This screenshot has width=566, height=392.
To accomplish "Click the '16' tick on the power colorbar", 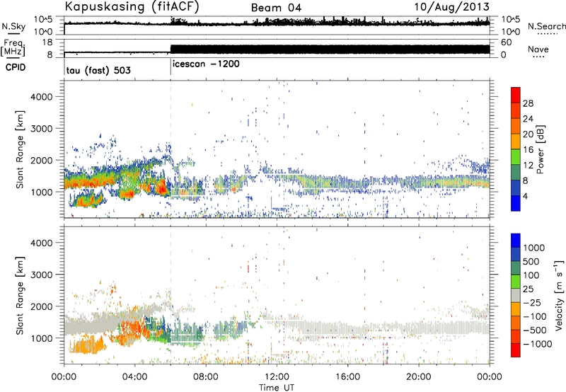I will point(528,150).
